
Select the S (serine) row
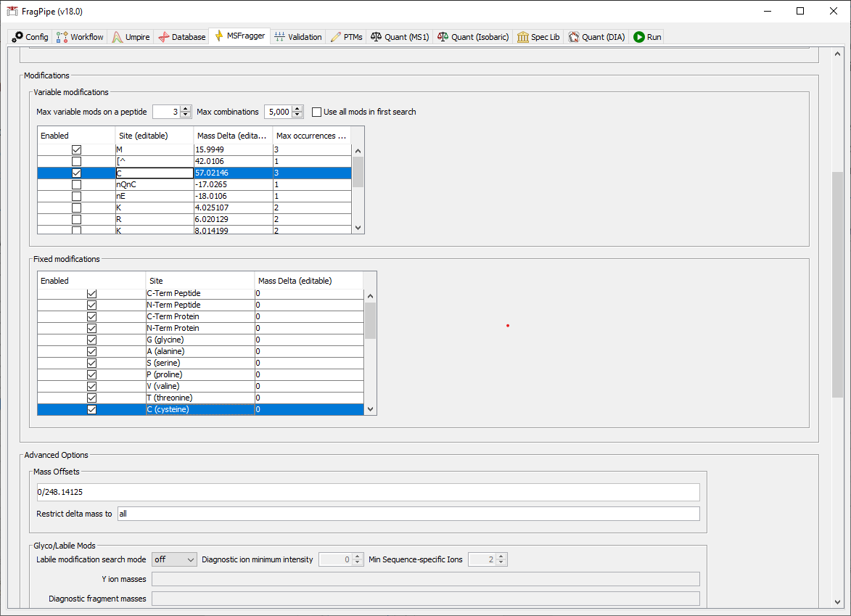(200, 363)
